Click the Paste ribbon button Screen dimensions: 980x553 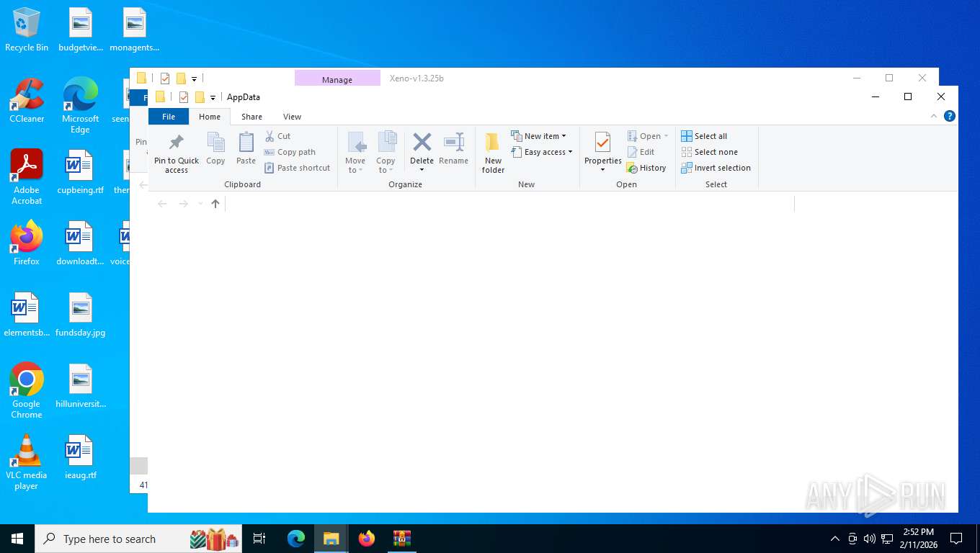click(x=246, y=149)
